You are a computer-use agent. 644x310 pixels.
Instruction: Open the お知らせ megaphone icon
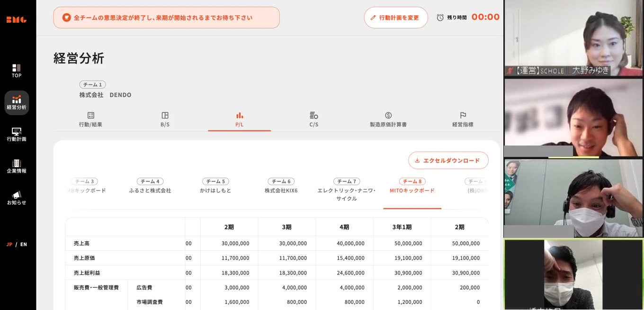pyautogui.click(x=17, y=195)
